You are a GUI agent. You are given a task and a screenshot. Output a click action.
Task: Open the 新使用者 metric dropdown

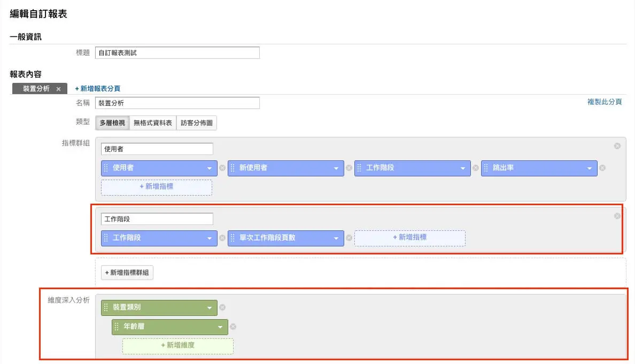pos(336,168)
